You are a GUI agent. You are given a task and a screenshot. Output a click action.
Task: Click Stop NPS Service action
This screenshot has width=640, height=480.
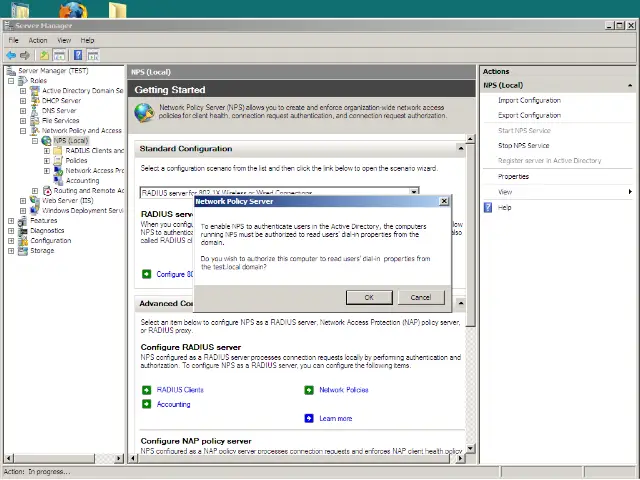pos(523,146)
